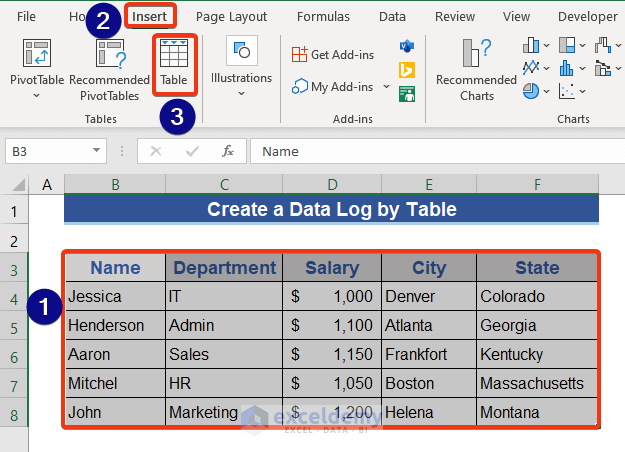The height and width of the screenshot is (452, 625).
Task: Select column D header
Action: [x=332, y=184]
